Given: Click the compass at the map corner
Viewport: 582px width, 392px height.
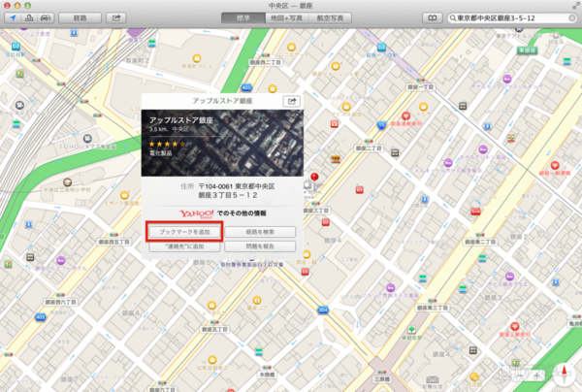Looking at the screenshot, I should pos(565,374).
